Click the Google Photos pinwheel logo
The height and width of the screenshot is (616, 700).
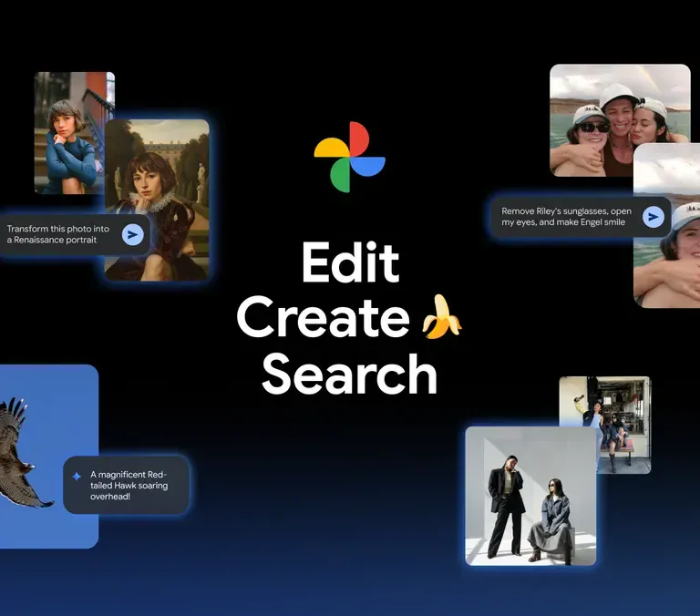click(349, 157)
